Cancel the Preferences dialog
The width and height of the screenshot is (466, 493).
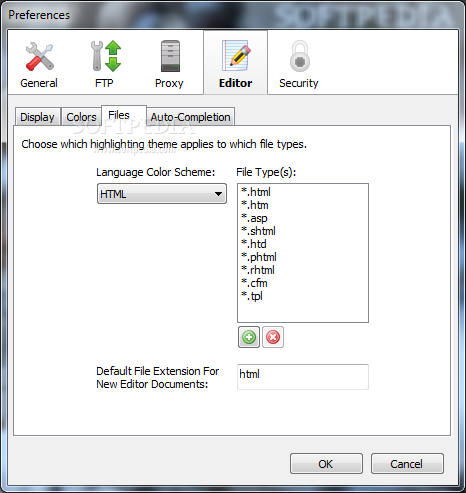tap(407, 464)
